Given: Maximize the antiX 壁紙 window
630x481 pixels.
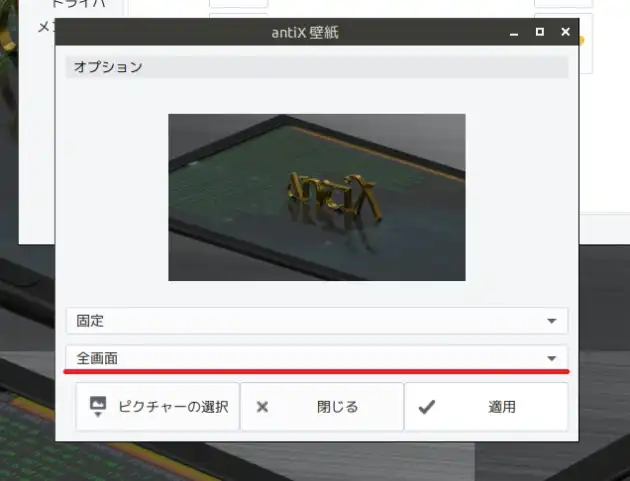Looking at the screenshot, I should [540, 33].
